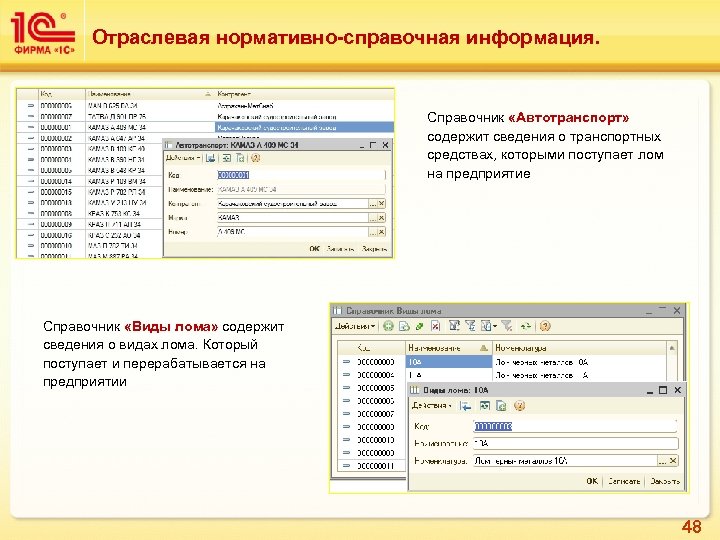The width and height of the screenshot is (720, 540).
Task: Click Filter by current value funnel icon
Action: coord(470,326)
